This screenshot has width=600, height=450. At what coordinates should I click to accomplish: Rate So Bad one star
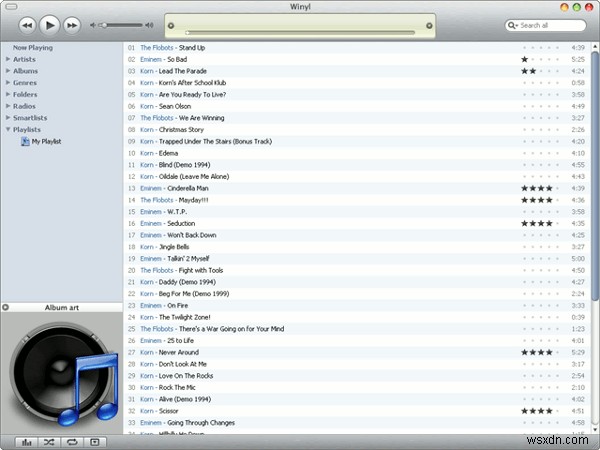tap(525, 59)
